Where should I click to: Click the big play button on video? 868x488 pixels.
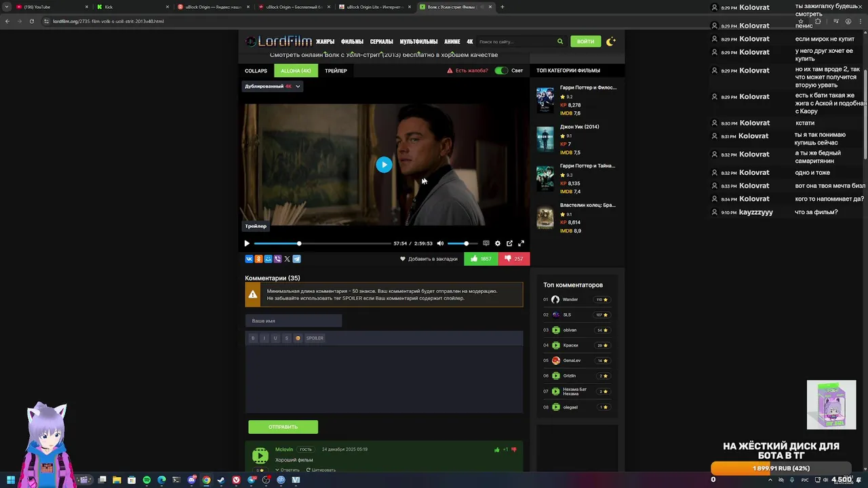coord(384,165)
